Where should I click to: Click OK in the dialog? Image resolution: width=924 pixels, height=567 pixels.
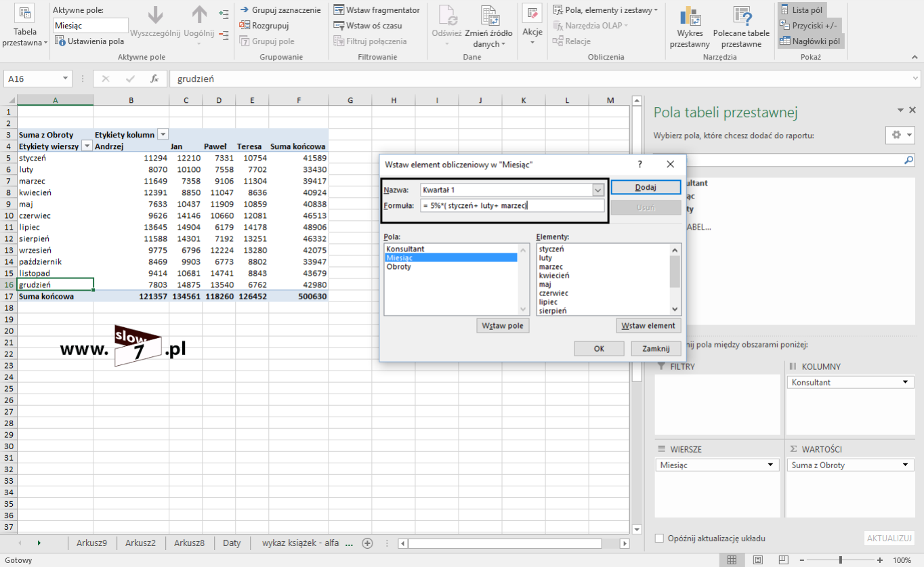point(599,348)
